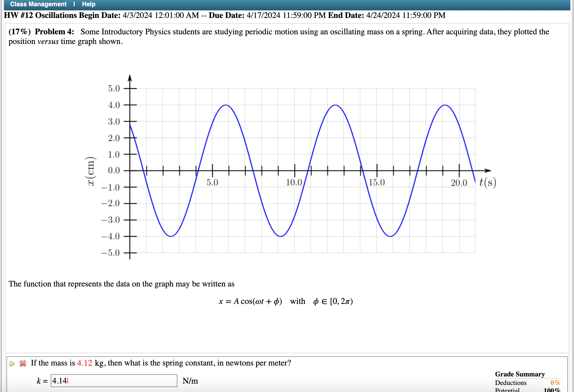Select the 4.14 value in the answer box
The width and height of the screenshot is (574, 392).
click(59, 381)
